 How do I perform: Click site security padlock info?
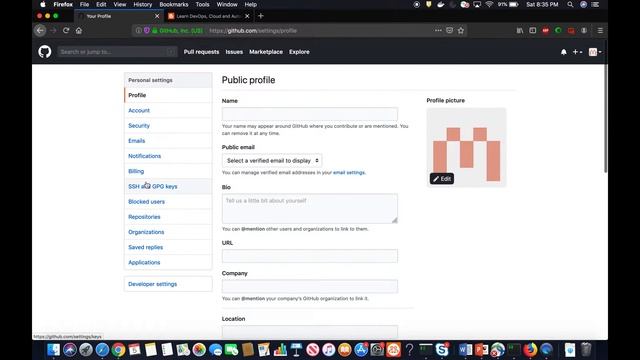(x=155, y=31)
